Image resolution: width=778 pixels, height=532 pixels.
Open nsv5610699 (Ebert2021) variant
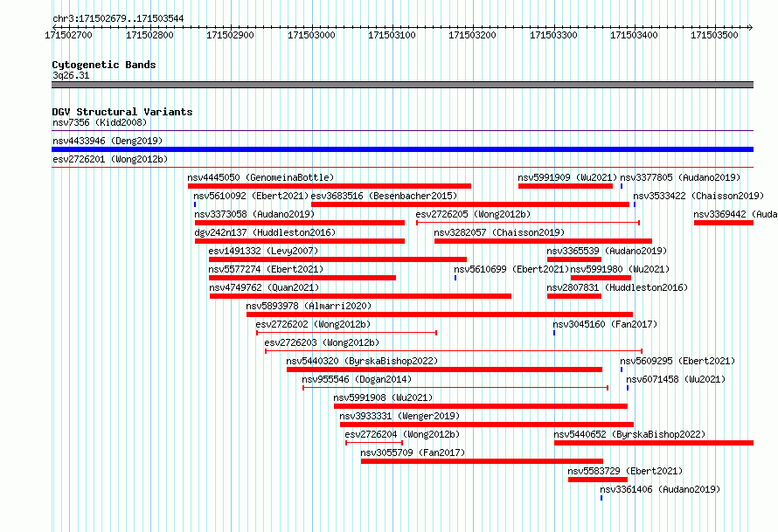pos(511,269)
